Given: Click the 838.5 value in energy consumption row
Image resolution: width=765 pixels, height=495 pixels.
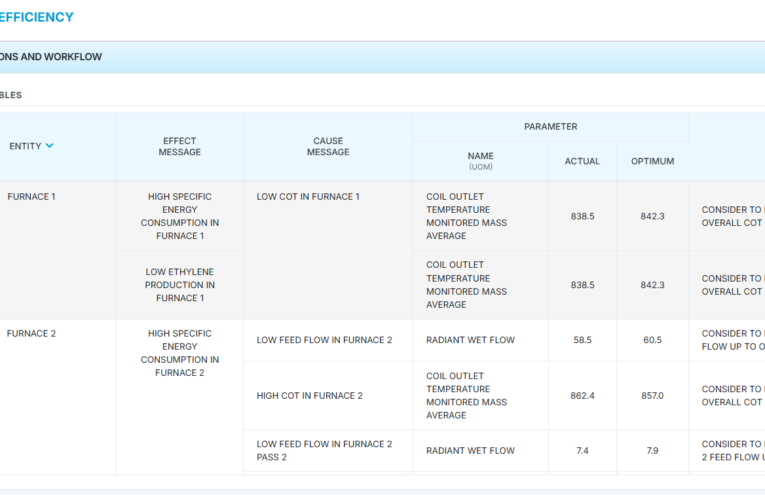Looking at the screenshot, I should pyautogui.click(x=582, y=216).
